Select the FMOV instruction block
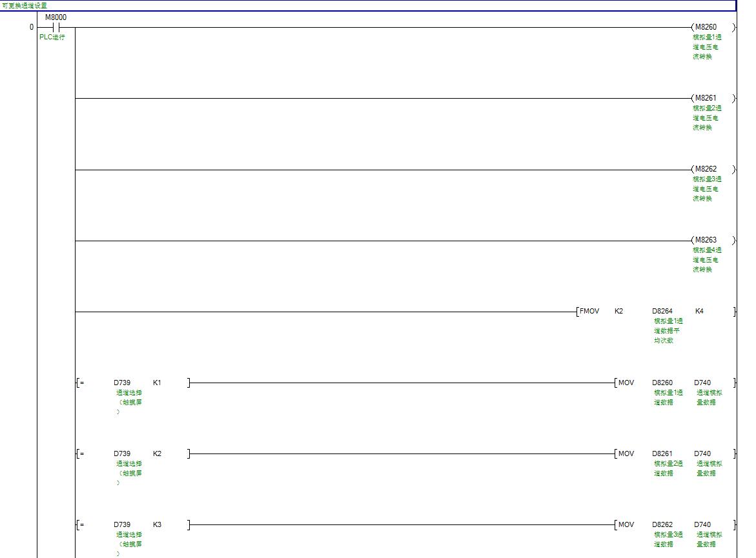Viewport: 756px width, 558px height. [589, 312]
